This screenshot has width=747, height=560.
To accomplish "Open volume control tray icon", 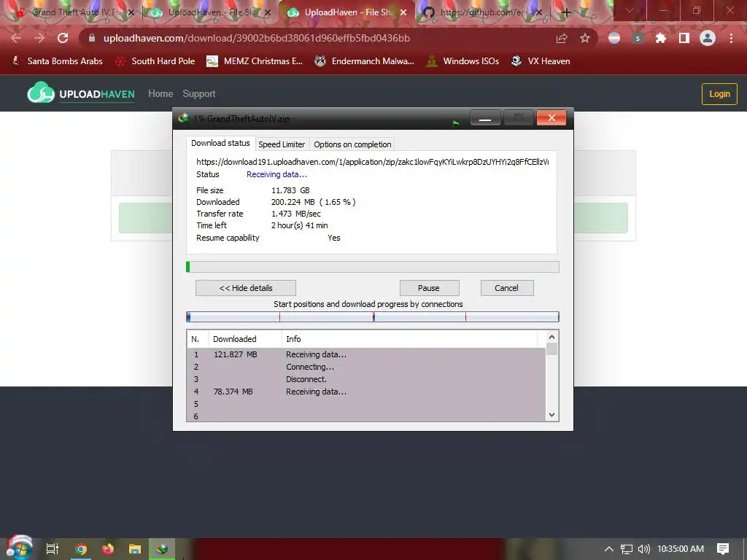I will pyautogui.click(x=644, y=549).
